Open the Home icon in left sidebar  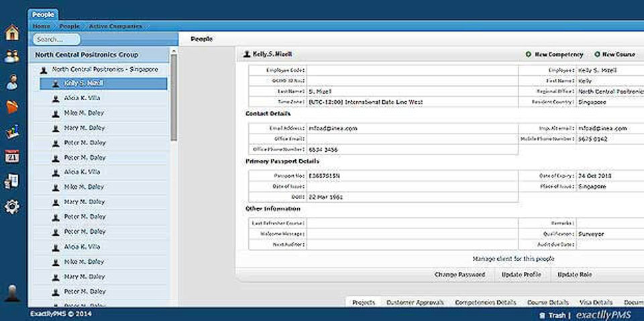[12, 33]
